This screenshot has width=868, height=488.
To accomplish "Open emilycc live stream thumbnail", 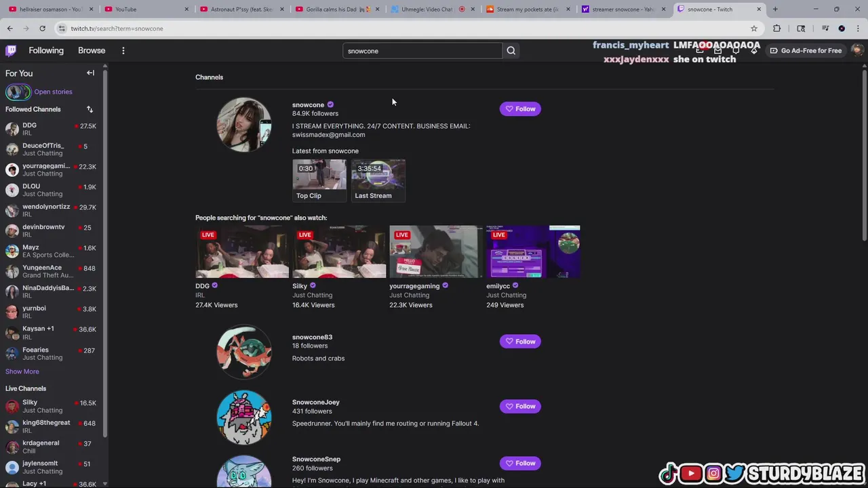I will click(x=533, y=251).
